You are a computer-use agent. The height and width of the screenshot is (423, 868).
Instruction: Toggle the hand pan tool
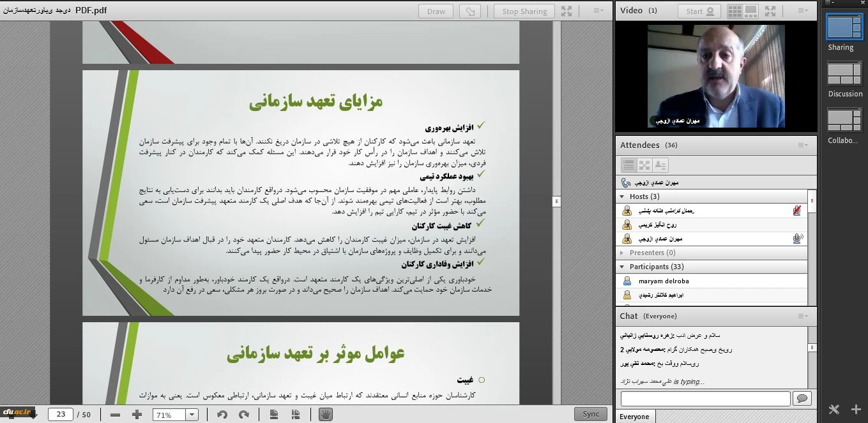point(326,415)
